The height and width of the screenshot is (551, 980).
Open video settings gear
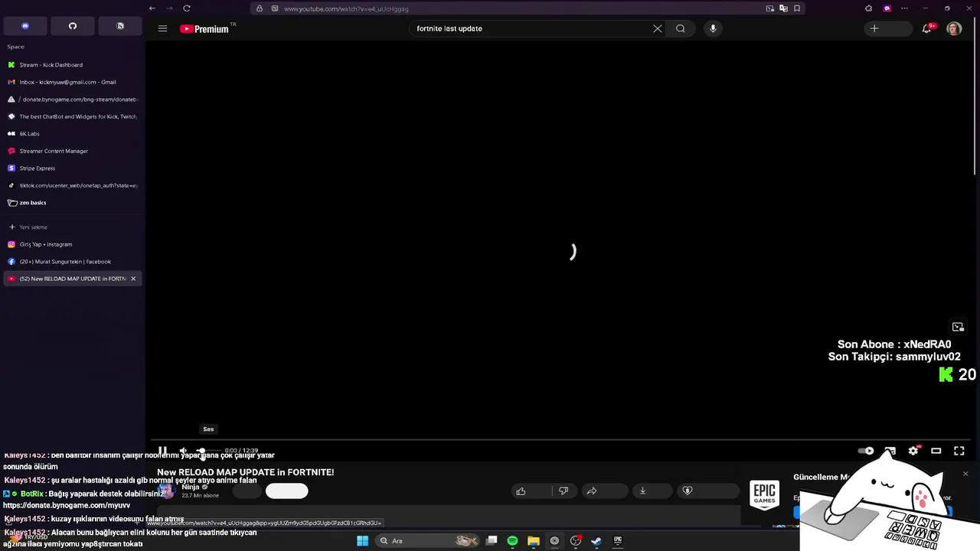(913, 451)
